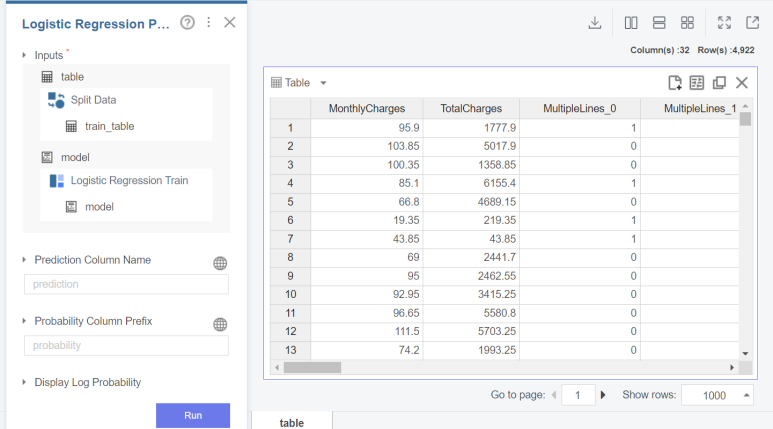Click the scroll right arrow of table
The height and width of the screenshot is (429, 773).
tap(732, 368)
